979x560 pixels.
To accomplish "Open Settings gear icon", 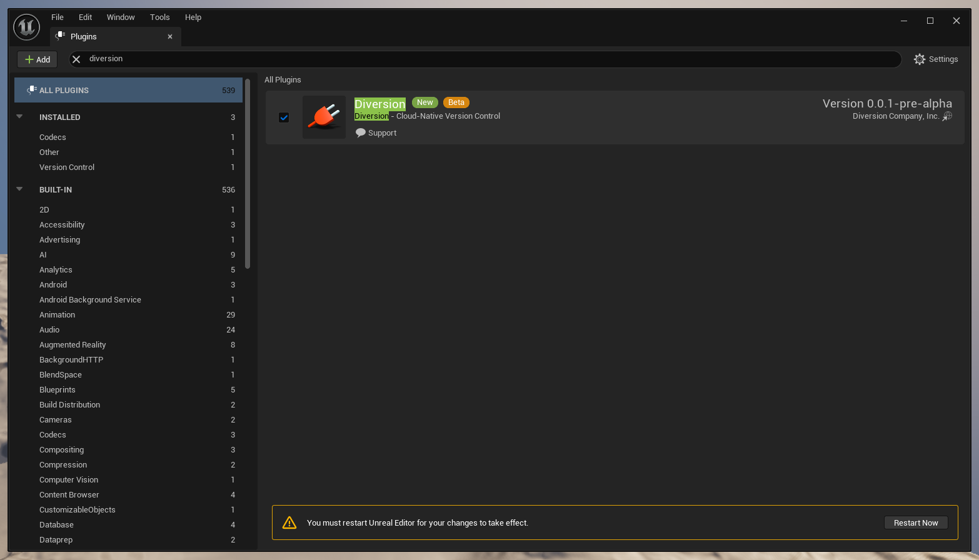I will (x=919, y=59).
